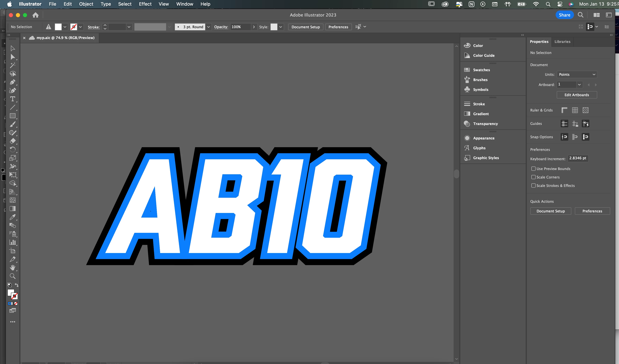
Task: Pick the Eyedropper tool
Action: (x=12, y=217)
